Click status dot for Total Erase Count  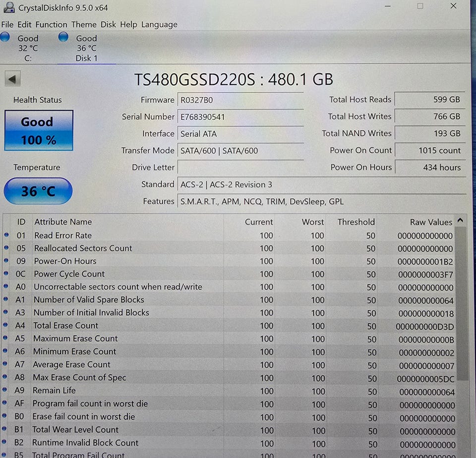coord(5,325)
